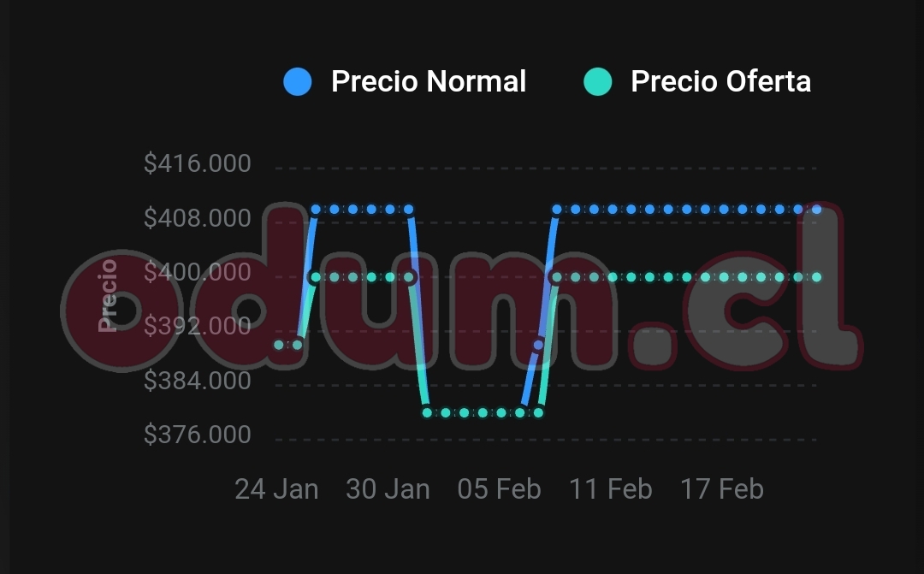The width and height of the screenshot is (924, 574).
Task: Click the vertical Precio axis title
Action: point(108,295)
